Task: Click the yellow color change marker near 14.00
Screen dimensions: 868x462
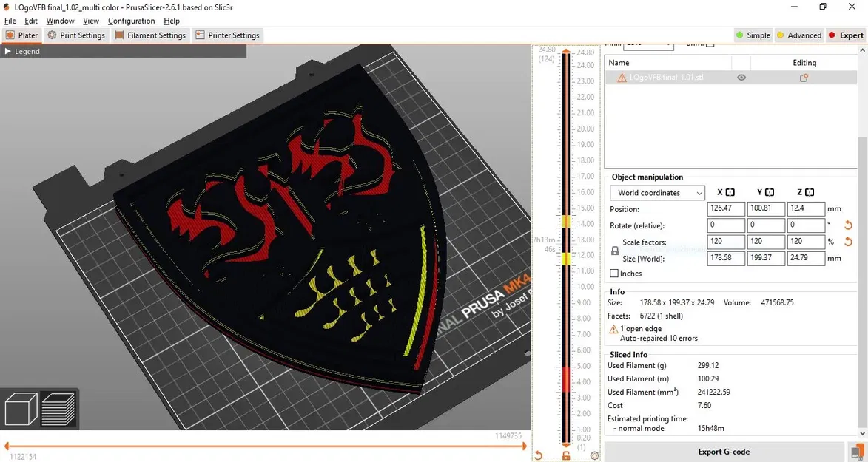Action: pos(566,222)
